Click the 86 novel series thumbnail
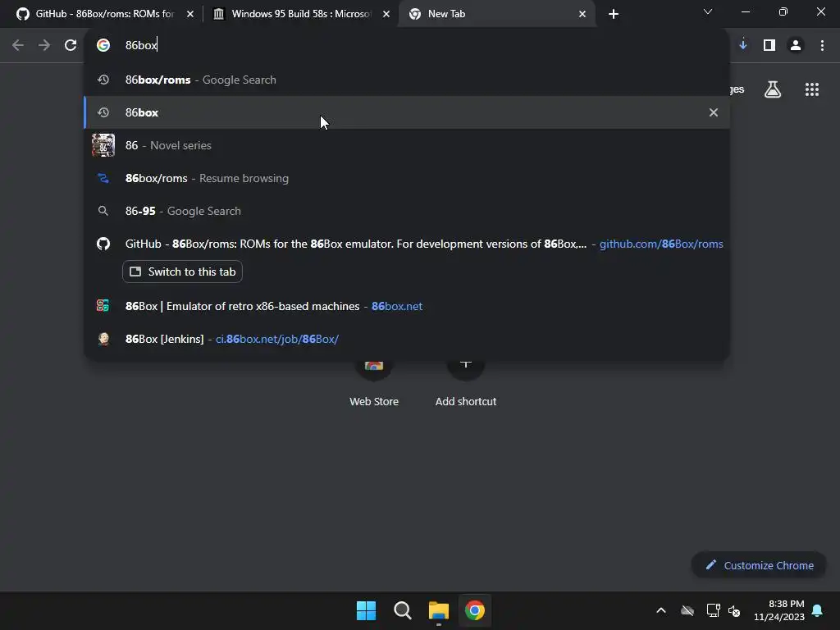The width and height of the screenshot is (840, 630). tap(103, 145)
